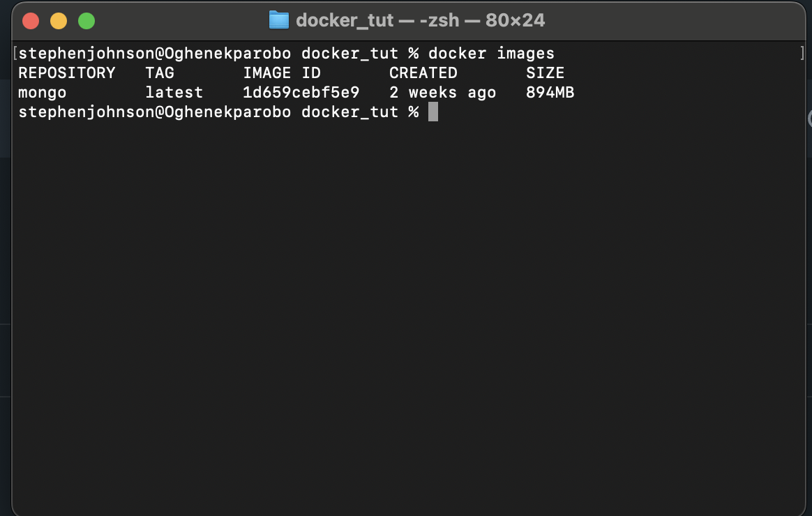
Task: Click the IMAGE ID column header
Action: click(281, 73)
